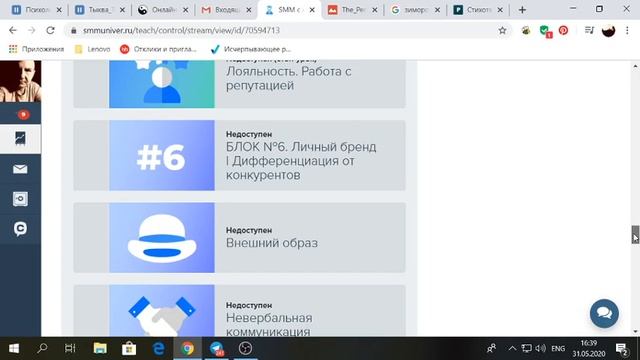Open the chat bubble C icon in sidebar
This screenshot has height=360, width=640.
20,229
